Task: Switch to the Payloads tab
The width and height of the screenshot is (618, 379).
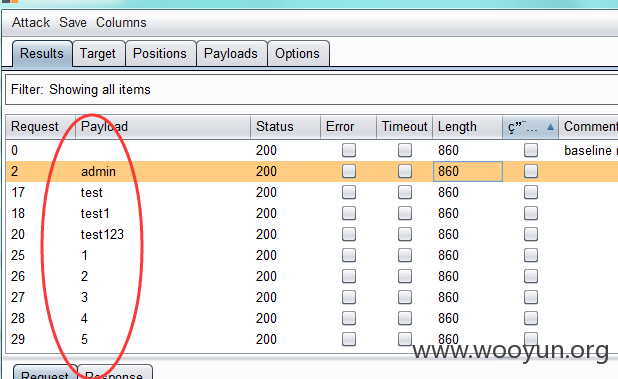Action: pyautogui.click(x=231, y=54)
